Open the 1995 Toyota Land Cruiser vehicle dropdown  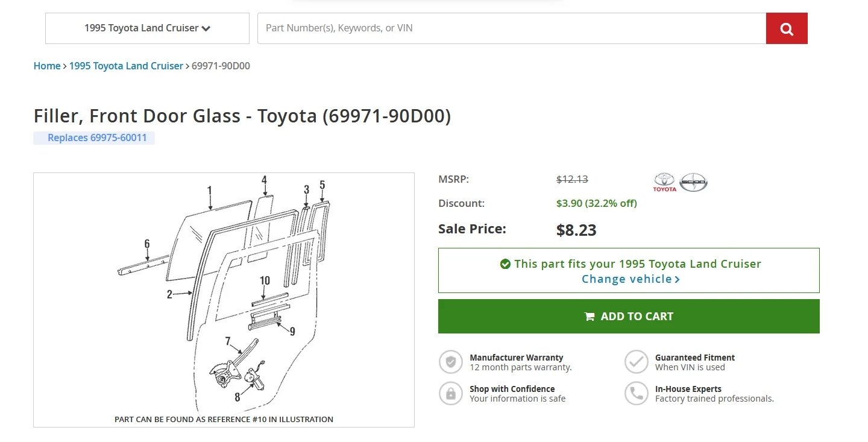point(147,28)
